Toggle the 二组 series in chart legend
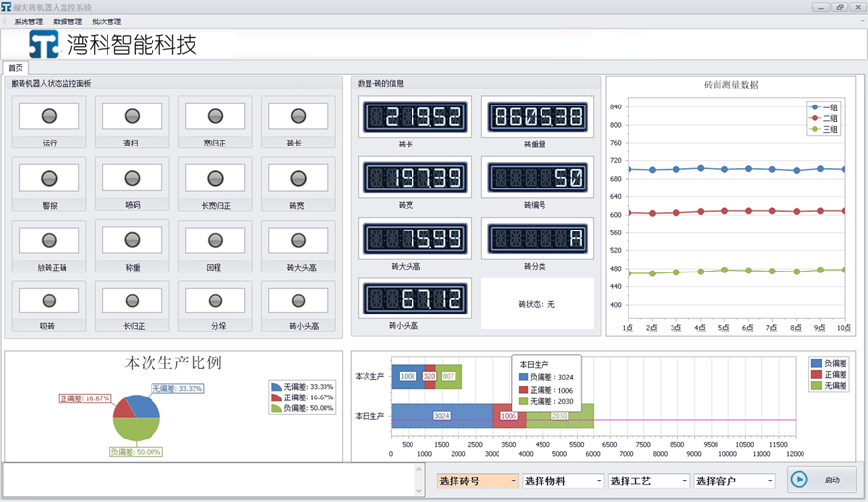 (824, 118)
